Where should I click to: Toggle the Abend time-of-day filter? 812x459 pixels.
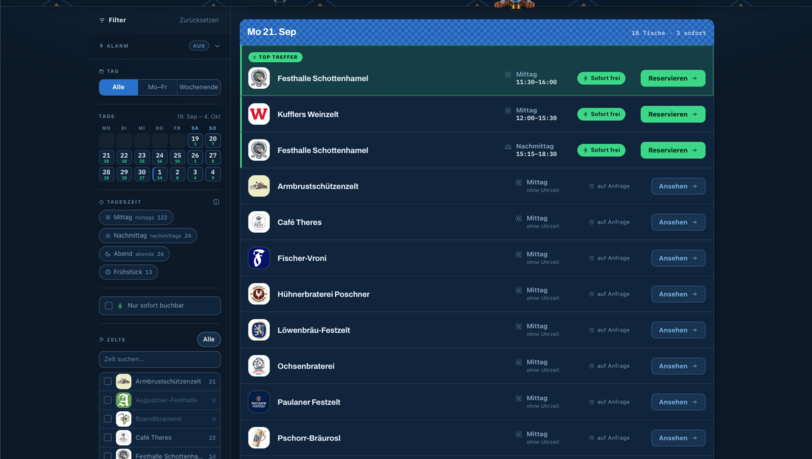coord(134,254)
